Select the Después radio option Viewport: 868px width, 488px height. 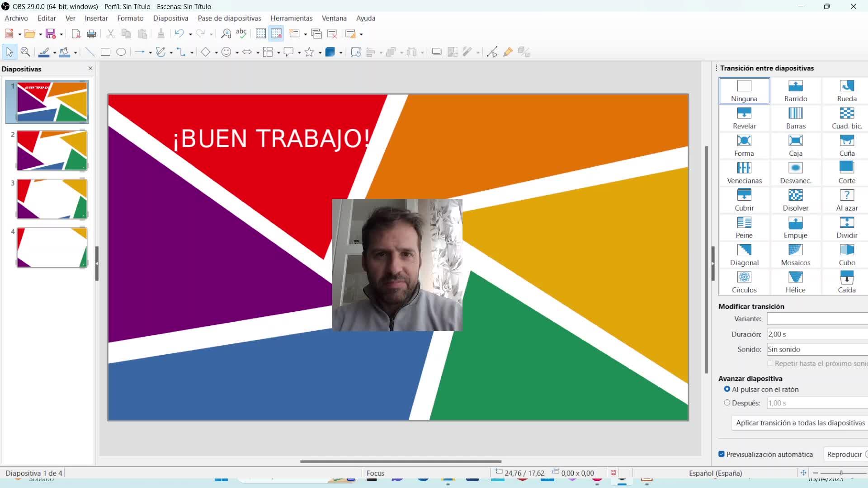(x=727, y=403)
